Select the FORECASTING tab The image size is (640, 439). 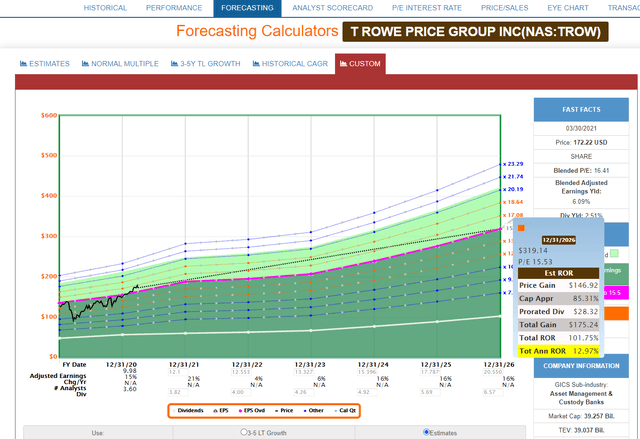click(247, 8)
